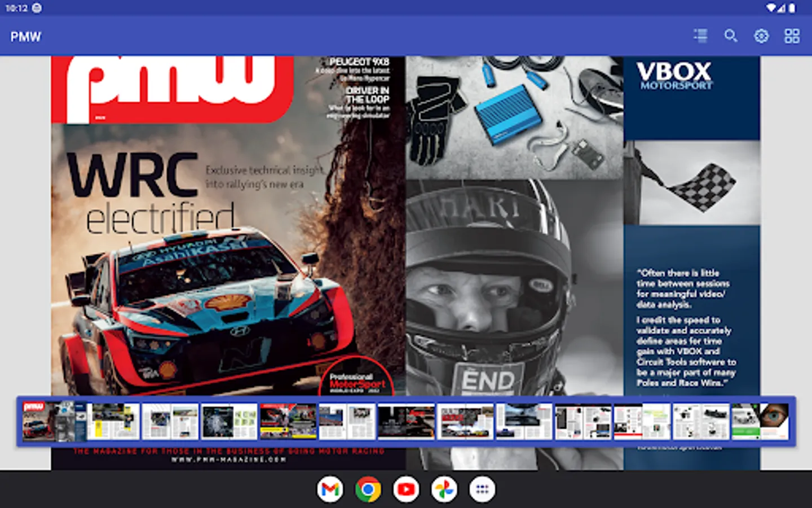Select the tenth thumbnail in the page strip
Viewport: 812px width, 508px height.
pos(583,421)
